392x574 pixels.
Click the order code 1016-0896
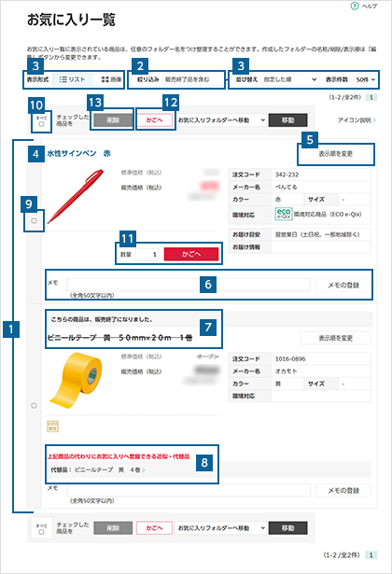click(290, 358)
